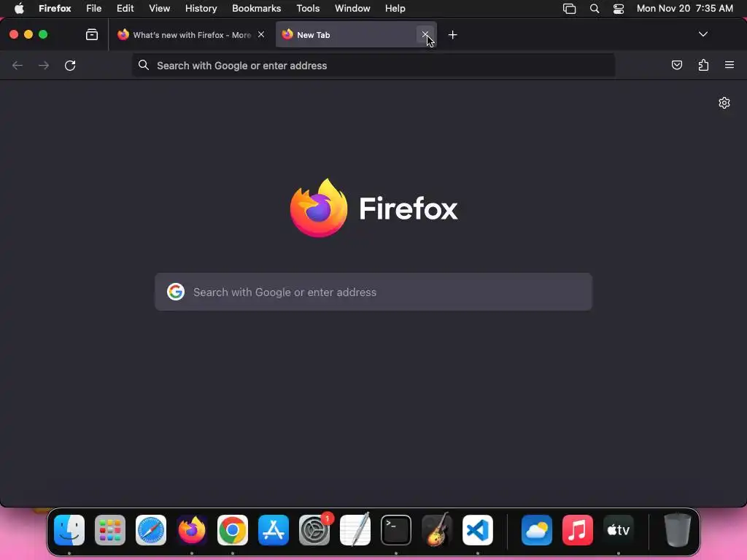Open the Firefox application hamburger menu
Screen dimensions: 747x560
point(729,65)
